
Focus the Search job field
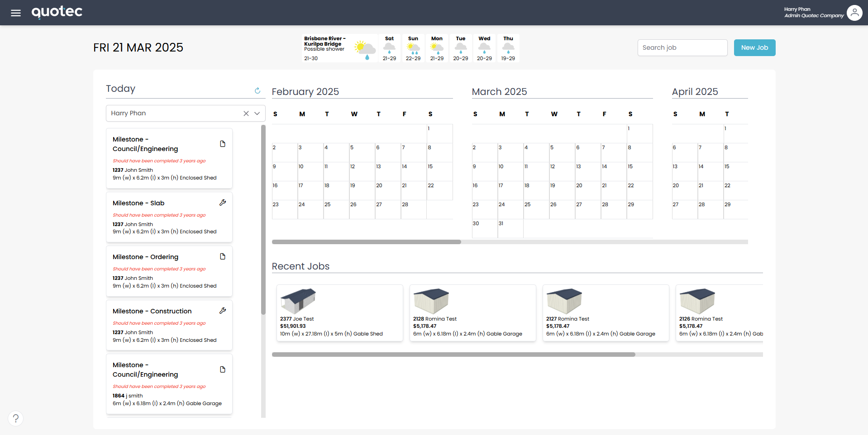pos(682,47)
